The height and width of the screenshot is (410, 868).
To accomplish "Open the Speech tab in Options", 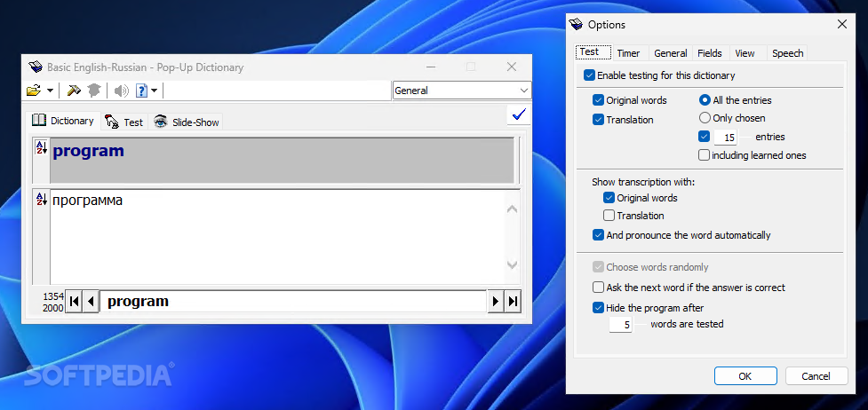I will pyautogui.click(x=787, y=53).
